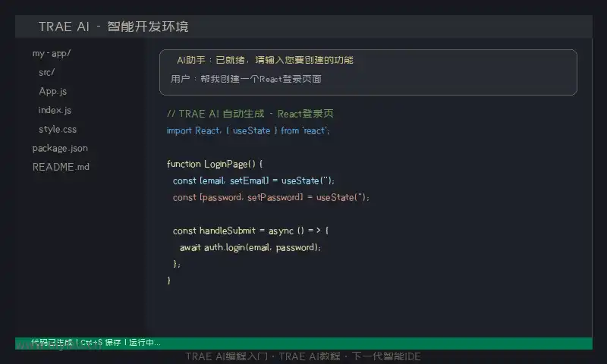Select style.css in the file tree
Image resolution: width=607 pixels, height=364 pixels.
pyautogui.click(x=58, y=129)
